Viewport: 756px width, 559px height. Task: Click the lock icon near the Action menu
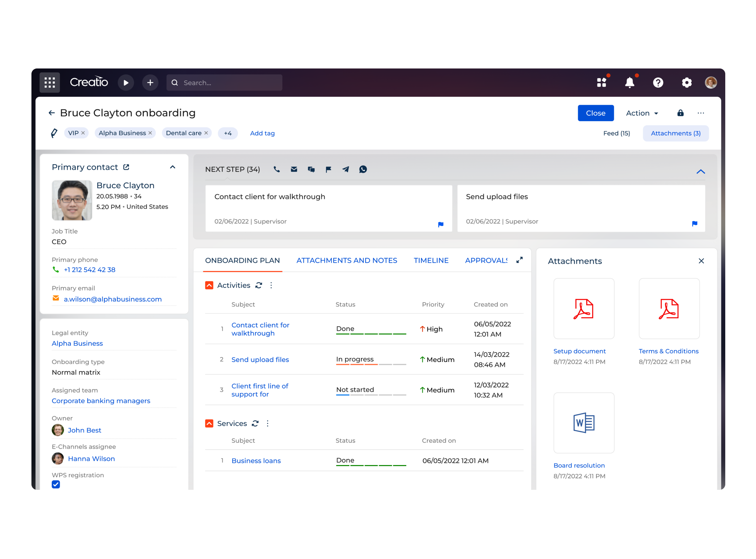point(681,113)
